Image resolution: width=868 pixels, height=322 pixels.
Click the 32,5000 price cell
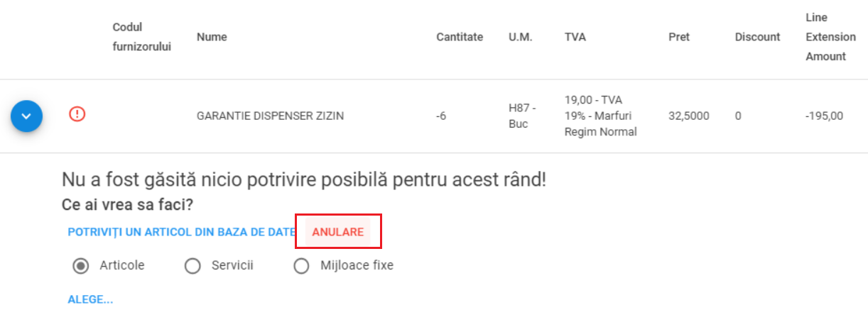689,116
